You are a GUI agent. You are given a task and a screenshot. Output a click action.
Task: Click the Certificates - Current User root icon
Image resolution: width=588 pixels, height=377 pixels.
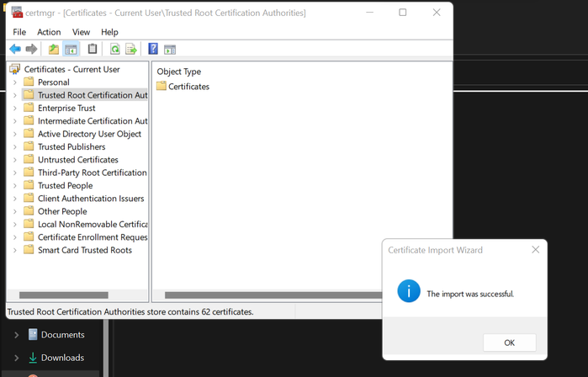pos(14,69)
